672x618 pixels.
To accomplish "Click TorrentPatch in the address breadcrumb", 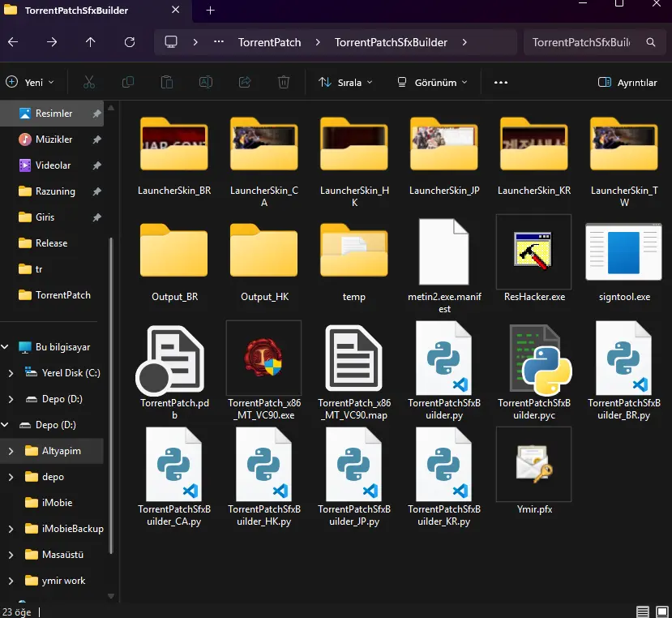I will click(270, 42).
